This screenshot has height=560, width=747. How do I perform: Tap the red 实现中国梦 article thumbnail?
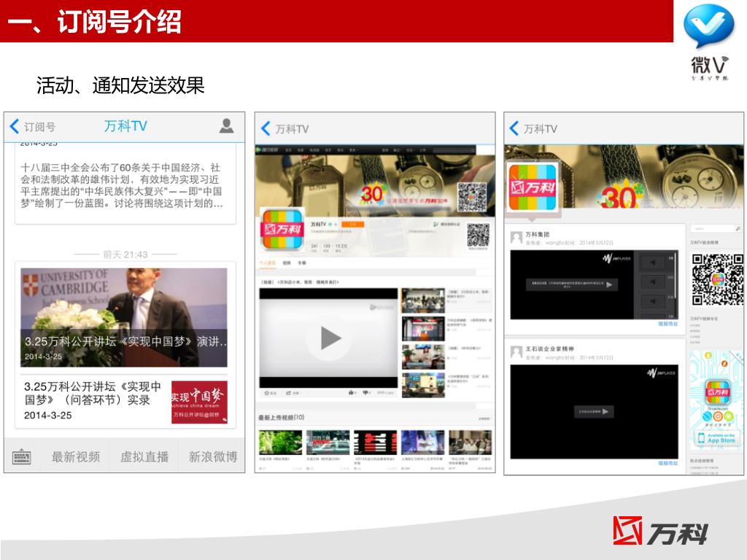point(199,402)
